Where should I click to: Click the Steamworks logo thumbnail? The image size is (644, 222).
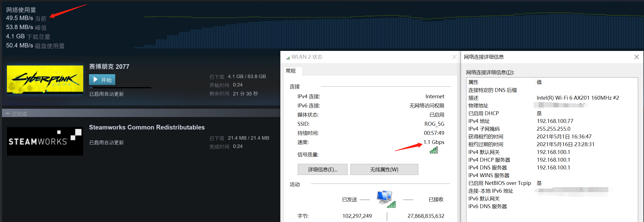pyautogui.click(x=45, y=141)
